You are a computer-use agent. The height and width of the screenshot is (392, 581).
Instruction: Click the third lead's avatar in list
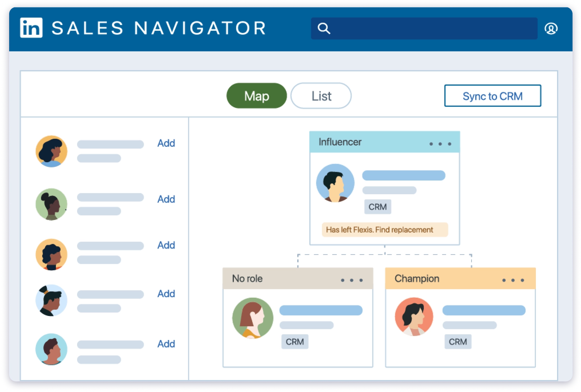click(x=51, y=255)
